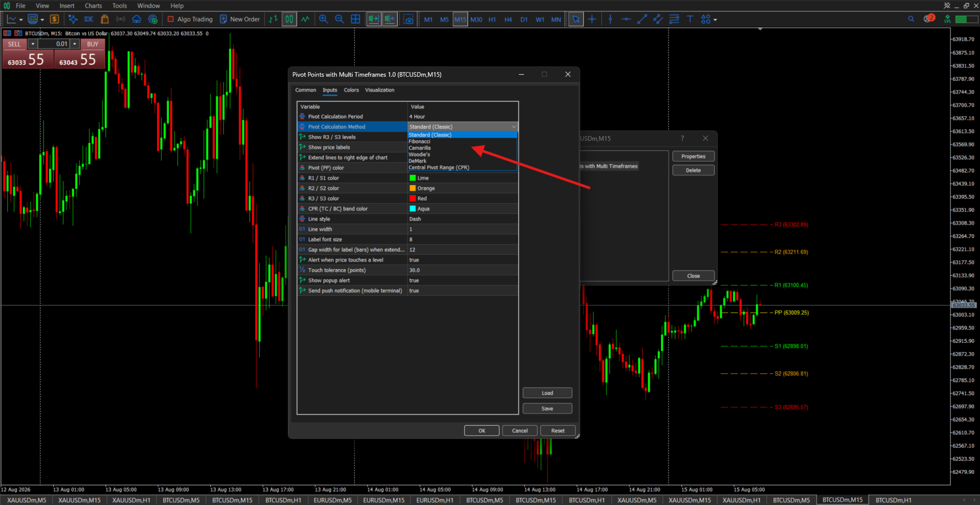
Task: Switch chart to candlesticks icon
Action: (x=289, y=19)
